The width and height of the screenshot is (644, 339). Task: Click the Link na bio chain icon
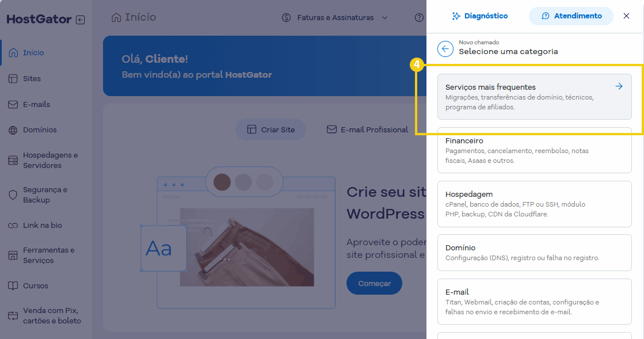click(13, 226)
